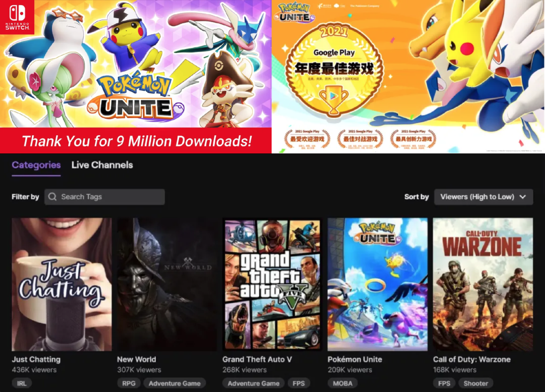The image size is (545, 392).
Task: Select the IRL tag under Just Chatting
Action: (22, 383)
